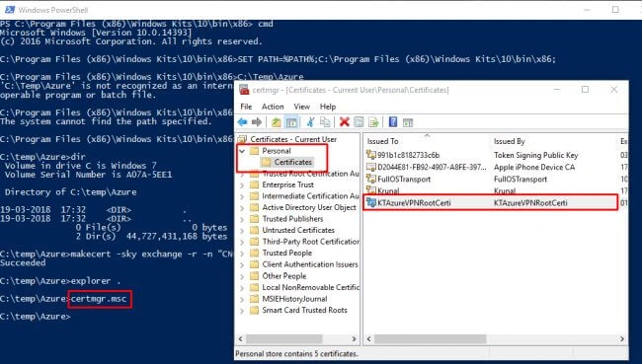The height and width of the screenshot is (364, 642).
Task: Click the Trusted Publishers folder icon
Action: [x=254, y=219]
